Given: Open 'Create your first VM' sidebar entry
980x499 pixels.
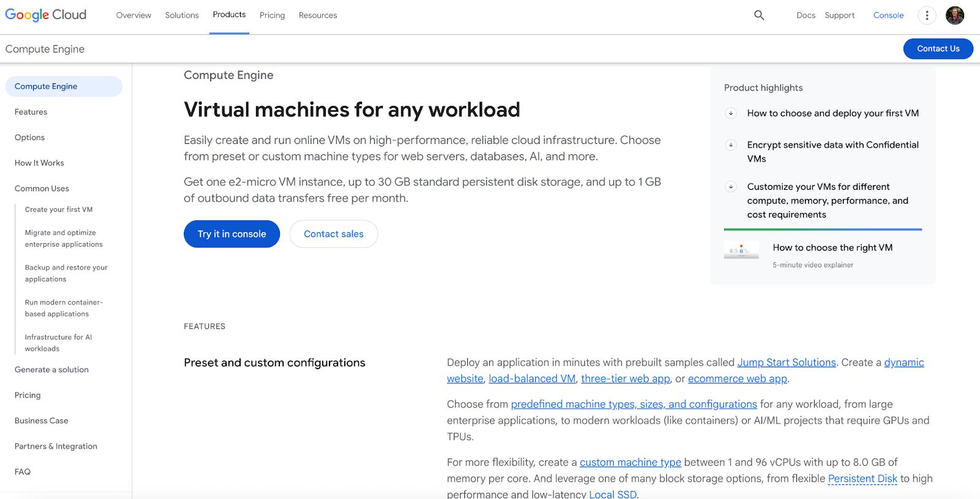Looking at the screenshot, I should pos(59,209).
